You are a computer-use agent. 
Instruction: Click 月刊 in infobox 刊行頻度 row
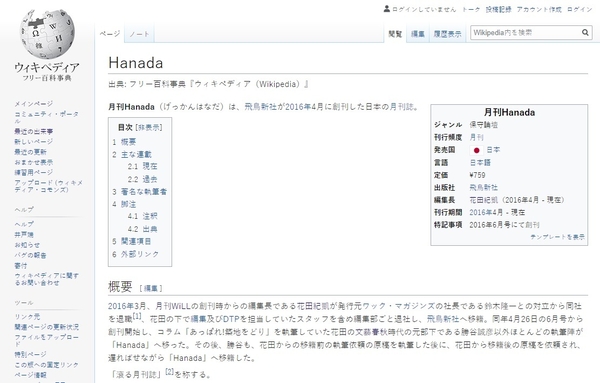coord(476,137)
